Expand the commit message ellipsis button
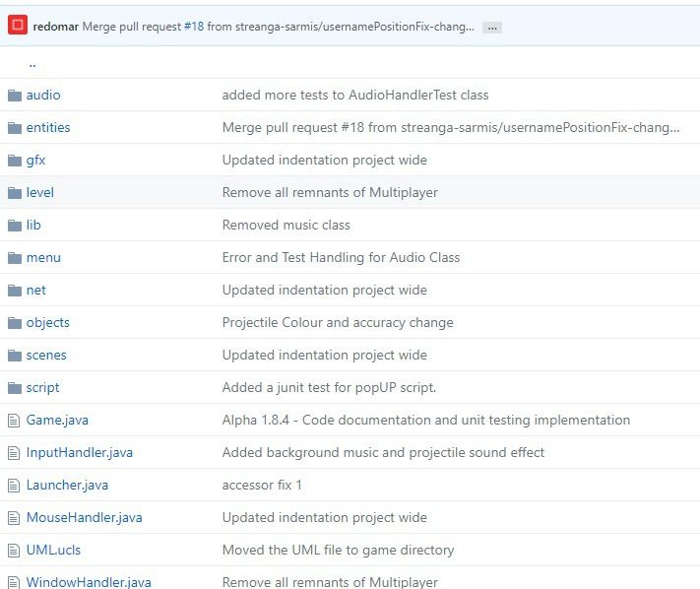 (492, 28)
